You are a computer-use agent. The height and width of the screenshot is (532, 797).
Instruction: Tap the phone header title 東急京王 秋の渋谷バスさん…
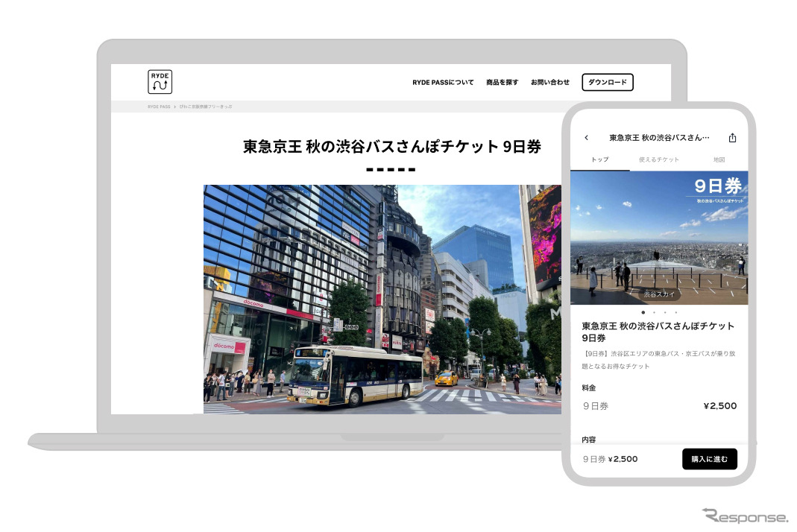(659, 138)
